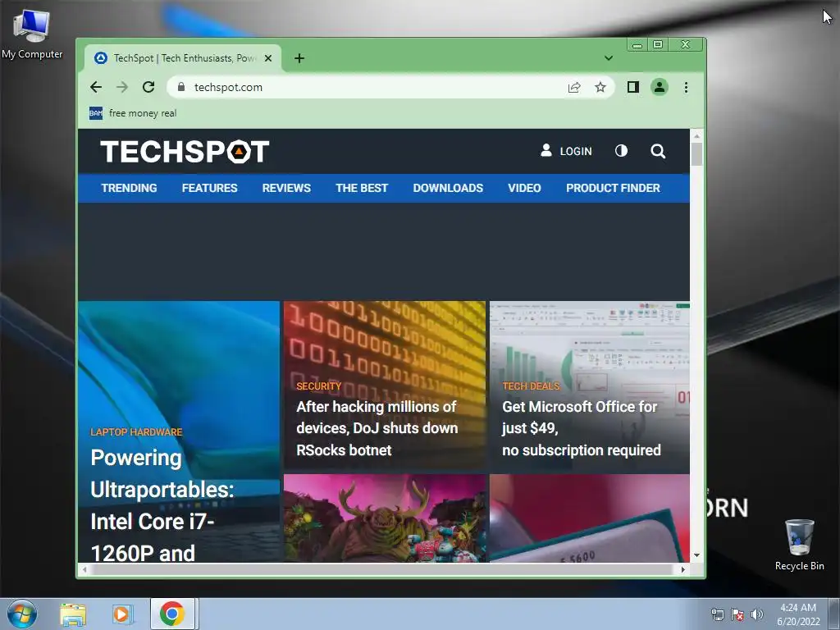
Task: Close the TechSpot tab
Action: [x=268, y=58]
